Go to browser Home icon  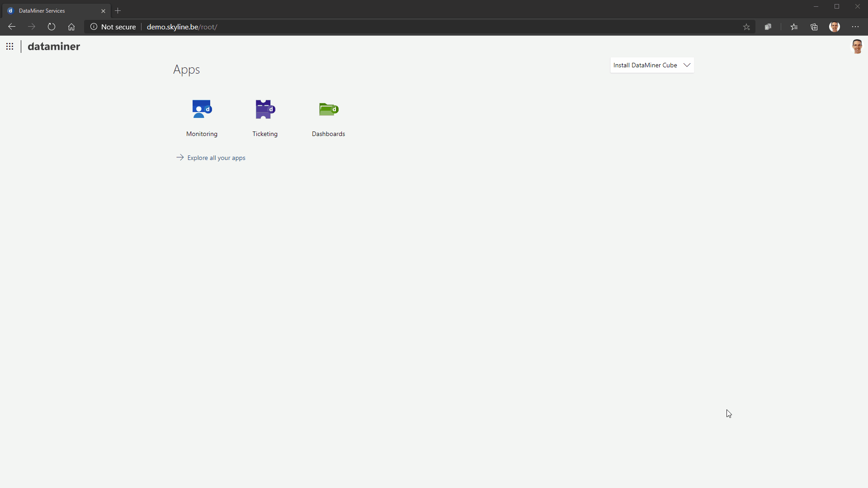[71, 27]
